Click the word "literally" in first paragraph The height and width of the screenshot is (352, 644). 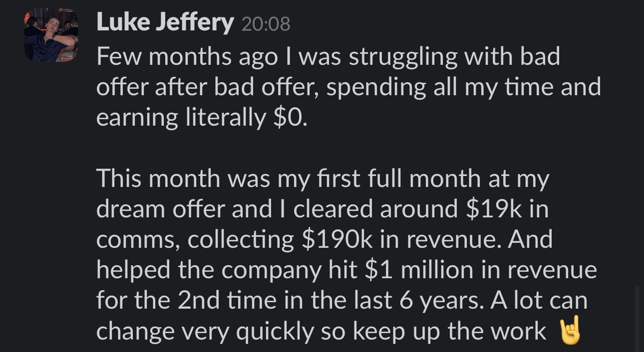point(226,118)
